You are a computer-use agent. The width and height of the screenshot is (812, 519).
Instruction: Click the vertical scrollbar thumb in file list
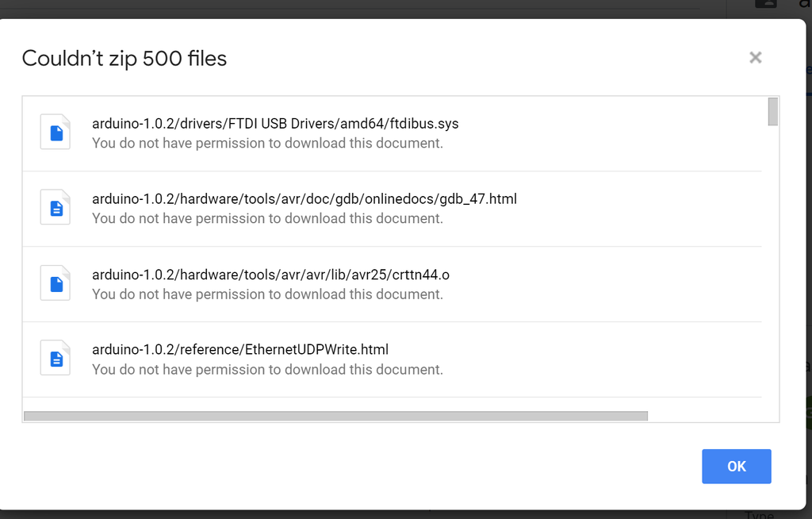tap(772, 112)
